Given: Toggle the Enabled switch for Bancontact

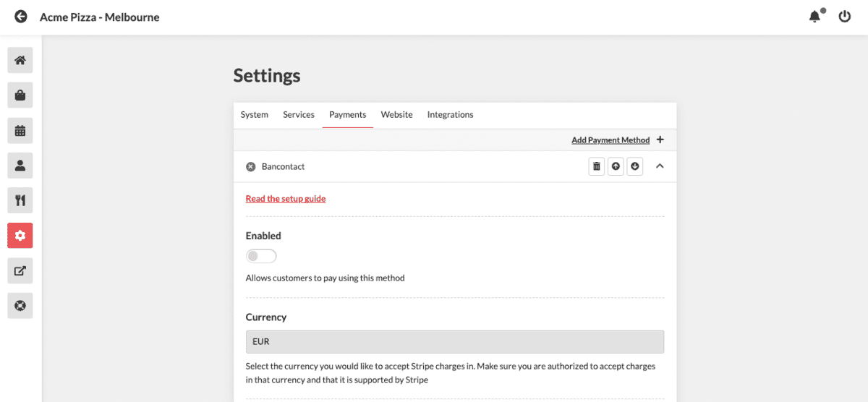Looking at the screenshot, I should click(x=261, y=256).
